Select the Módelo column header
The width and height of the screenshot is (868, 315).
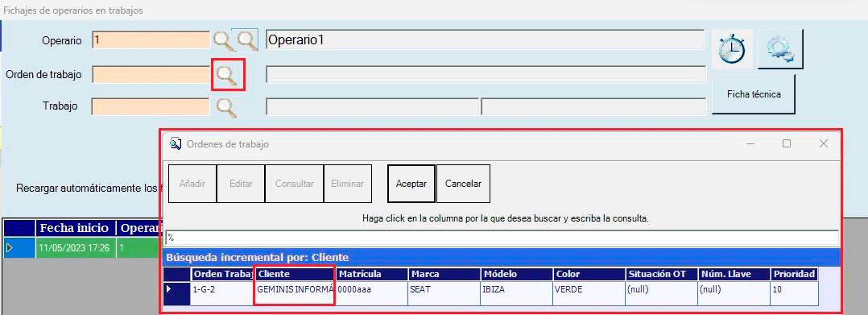coord(516,274)
